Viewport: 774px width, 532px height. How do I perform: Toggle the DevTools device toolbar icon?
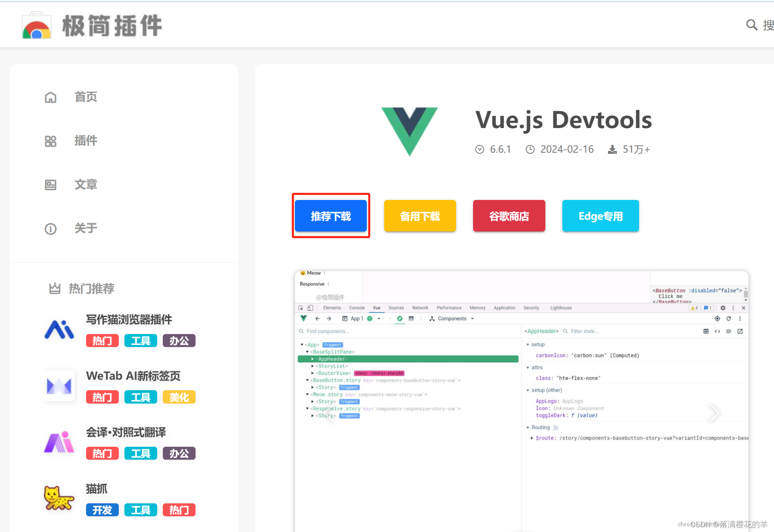click(310, 308)
